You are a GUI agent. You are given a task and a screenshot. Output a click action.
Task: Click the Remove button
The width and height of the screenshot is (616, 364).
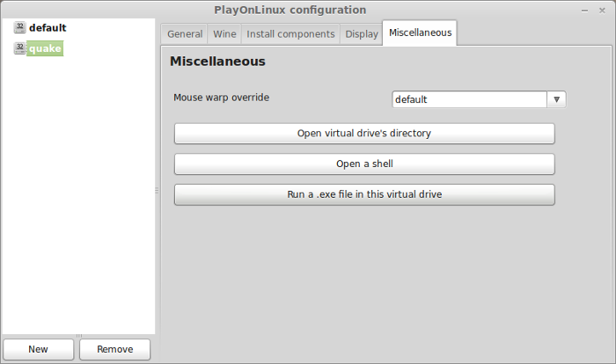point(114,349)
